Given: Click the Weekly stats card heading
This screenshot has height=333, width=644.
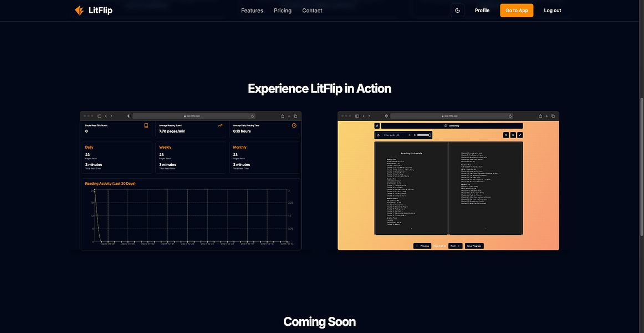Looking at the screenshot, I should [165, 147].
